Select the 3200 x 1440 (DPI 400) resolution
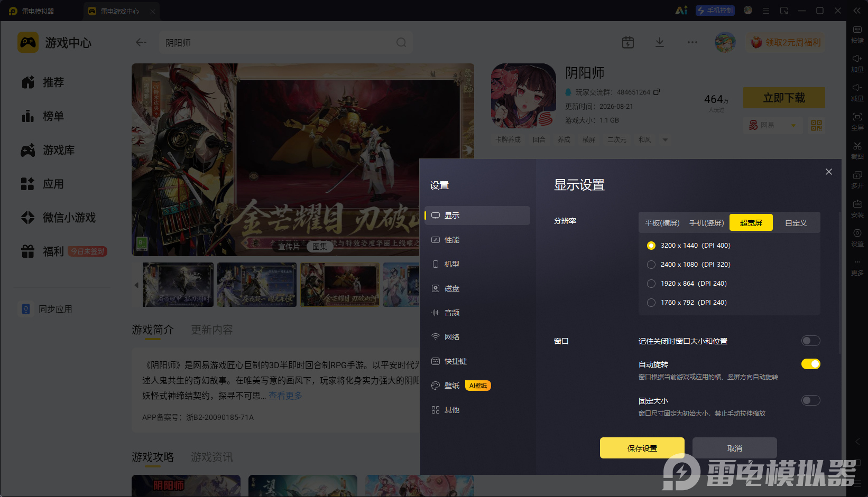The width and height of the screenshot is (868, 497). pyautogui.click(x=651, y=246)
